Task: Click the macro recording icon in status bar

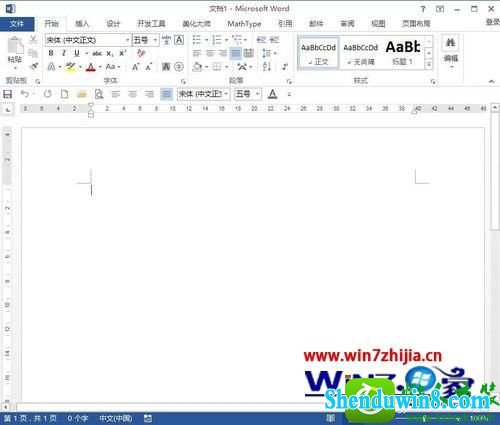Action: tap(148, 418)
